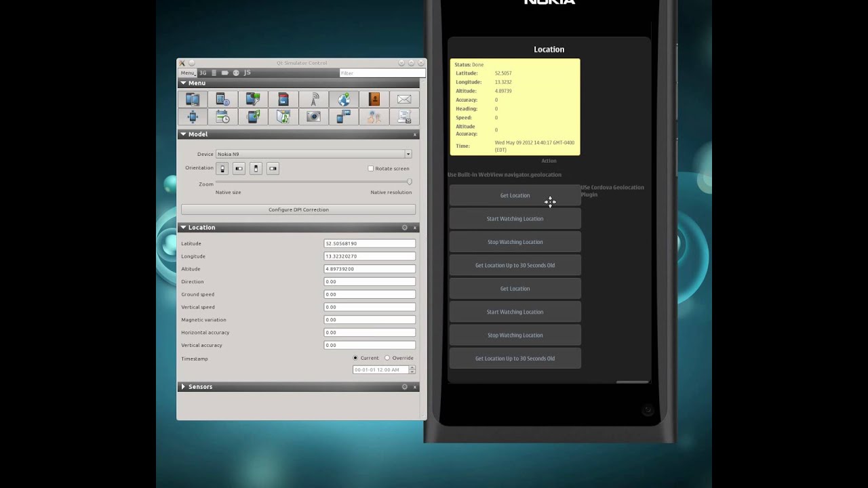Viewport: 868px width, 488px height.
Task: Open the calendar organizer menu icon
Action: 222,117
